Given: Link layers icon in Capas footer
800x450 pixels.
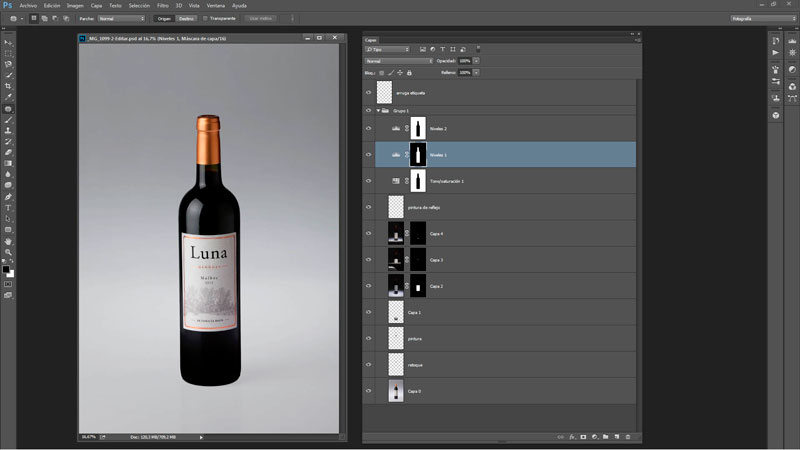Looking at the screenshot, I should pos(561,437).
